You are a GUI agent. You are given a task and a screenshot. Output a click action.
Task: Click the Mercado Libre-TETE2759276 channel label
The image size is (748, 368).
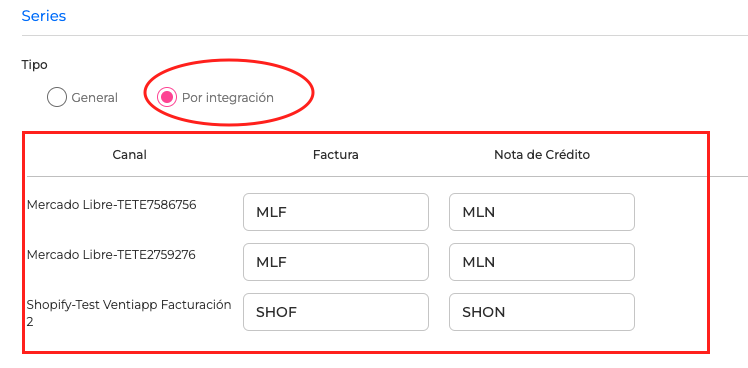click(x=111, y=255)
